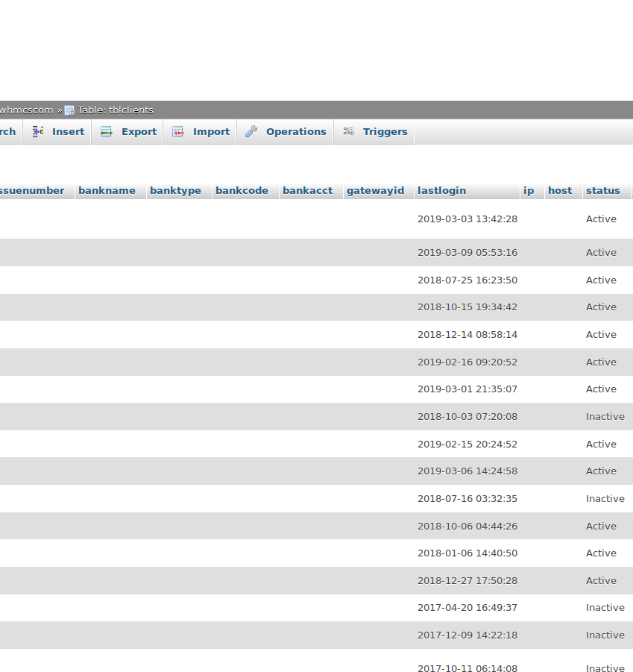This screenshot has height=672, width=633.
Task: Click the Import tab icon
Action: click(x=178, y=131)
